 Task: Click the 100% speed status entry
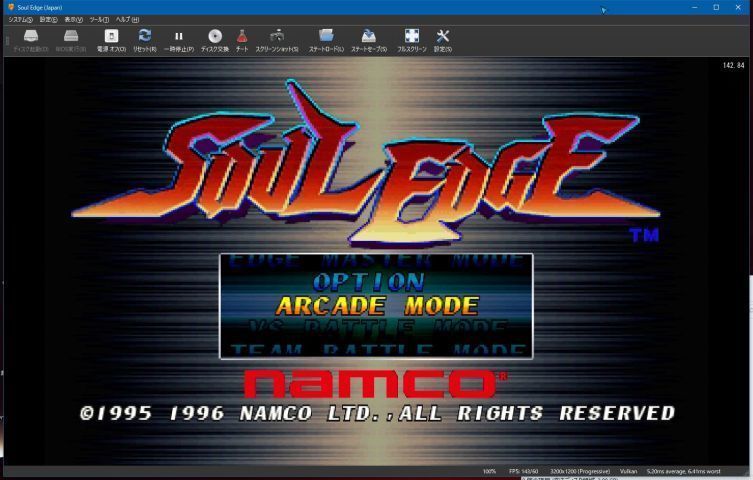click(489, 471)
